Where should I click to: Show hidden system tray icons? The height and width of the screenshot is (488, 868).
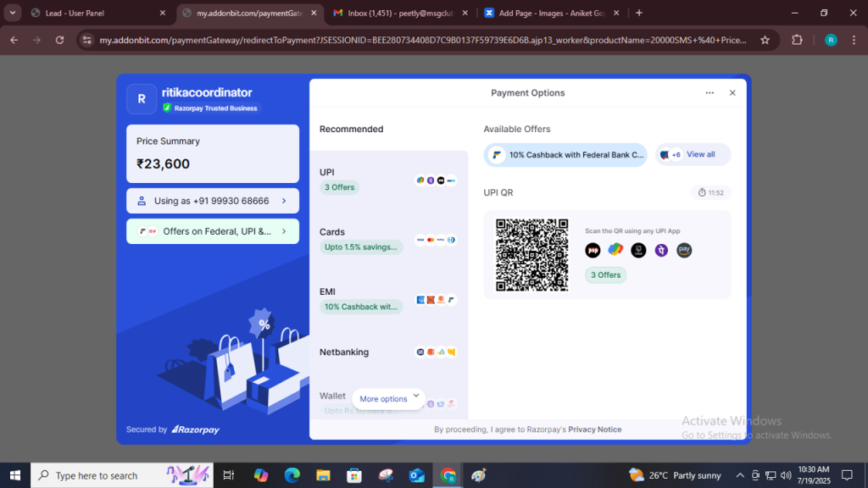tap(739, 475)
